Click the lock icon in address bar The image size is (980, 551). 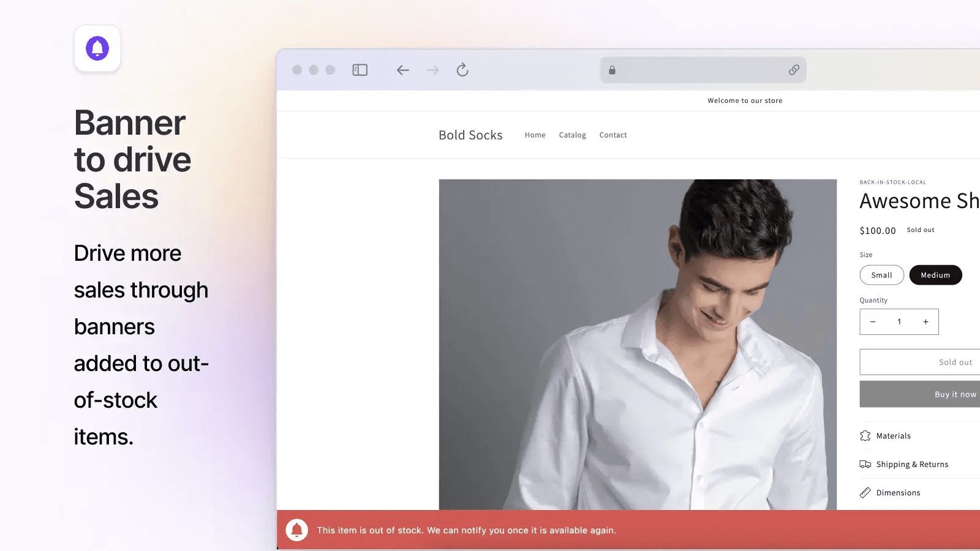click(x=612, y=70)
